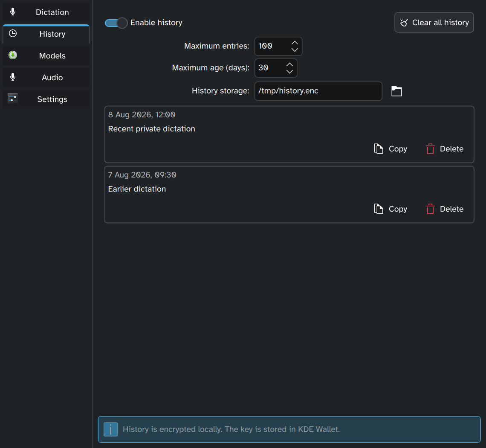
Task: Edit the History storage path field
Action: (318, 91)
